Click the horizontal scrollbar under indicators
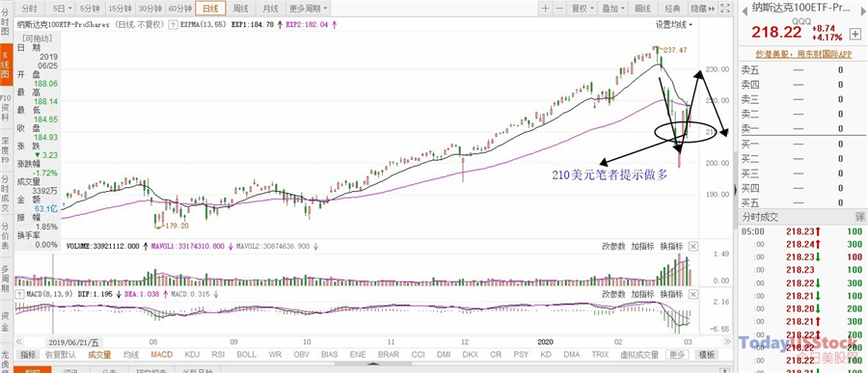This screenshot has width=868, height=373. 373,364
